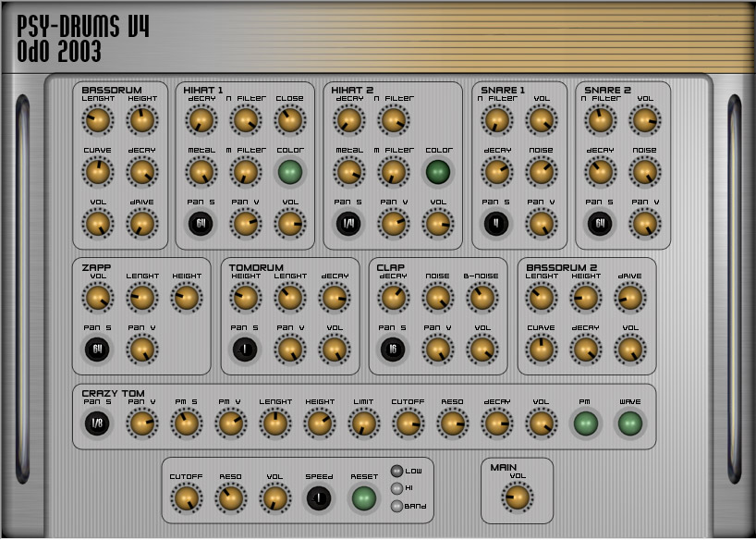
Task: Open the filter Speed selector
Action: [319, 498]
